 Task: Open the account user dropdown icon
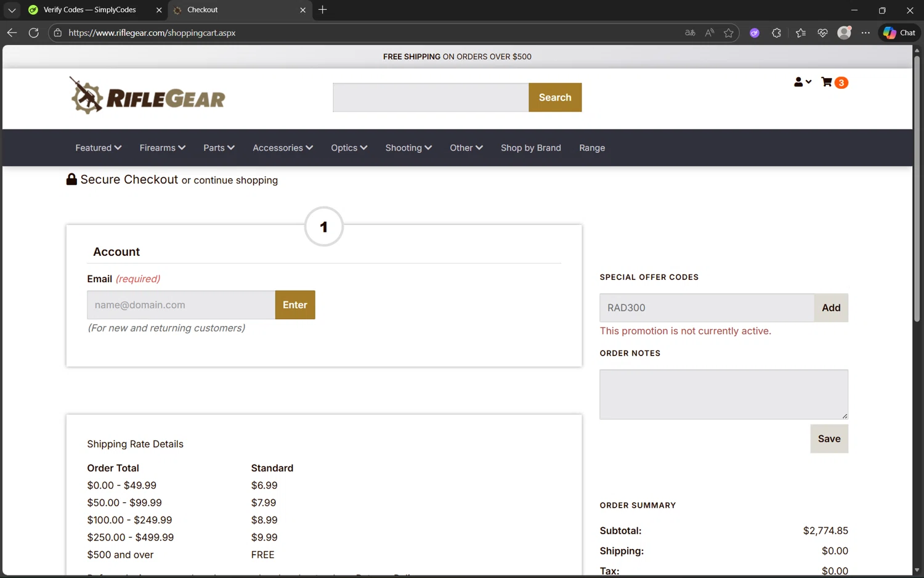coord(803,82)
